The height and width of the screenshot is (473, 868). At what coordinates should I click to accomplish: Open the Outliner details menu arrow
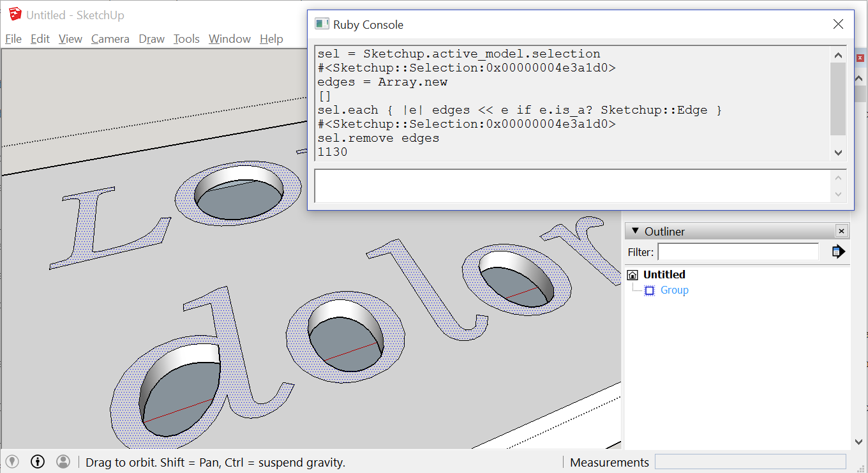pyautogui.click(x=838, y=252)
